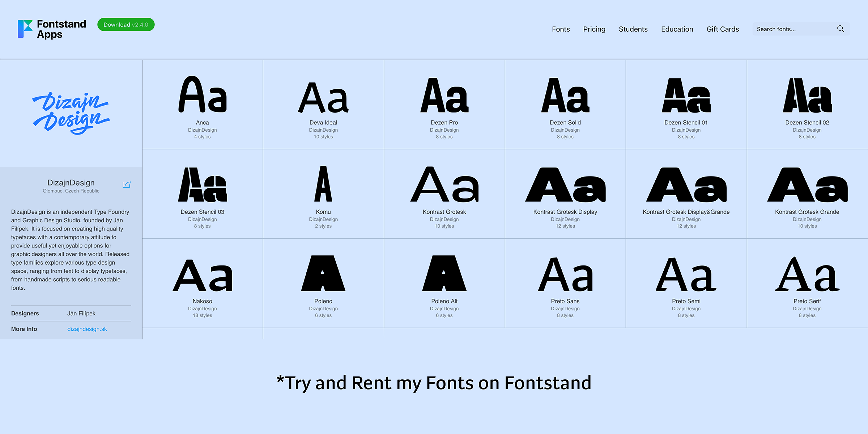
Task: Click the "Preto Serif" name label
Action: pyautogui.click(x=807, y=301)
